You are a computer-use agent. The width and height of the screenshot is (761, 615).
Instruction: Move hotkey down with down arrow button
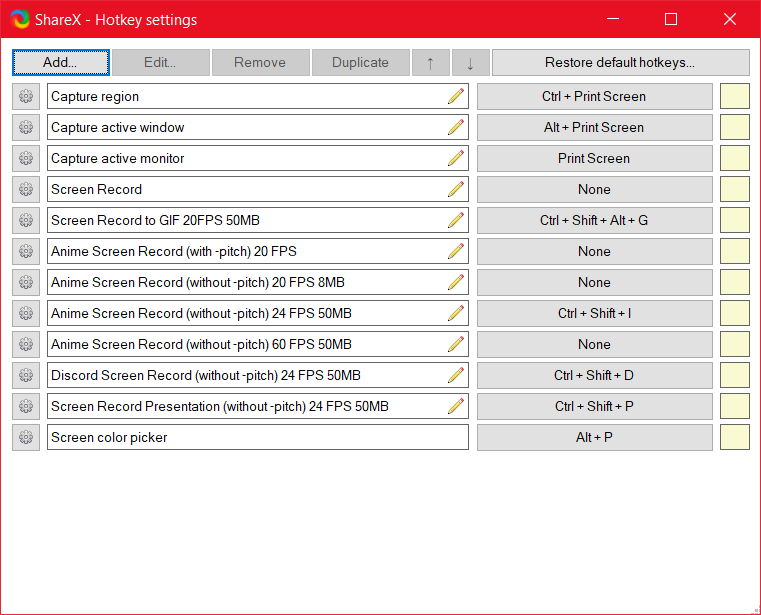(470, 62)
